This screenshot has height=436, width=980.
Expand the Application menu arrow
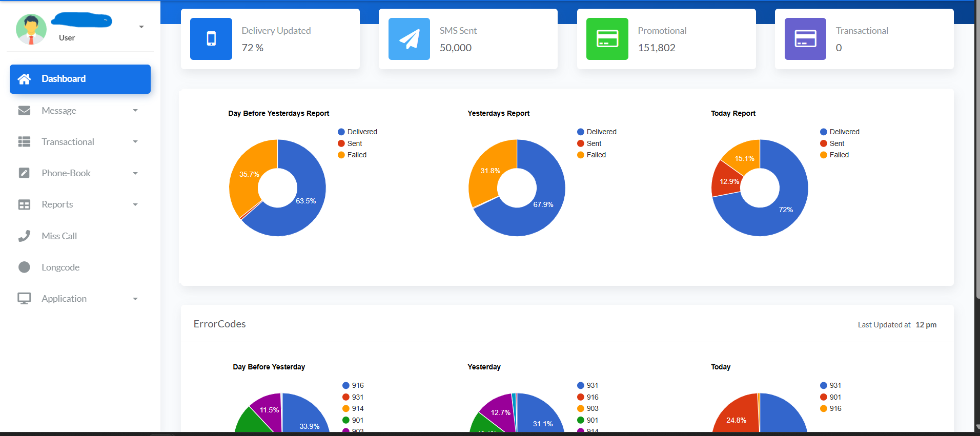pyautogui.click(x=135, y=299)
